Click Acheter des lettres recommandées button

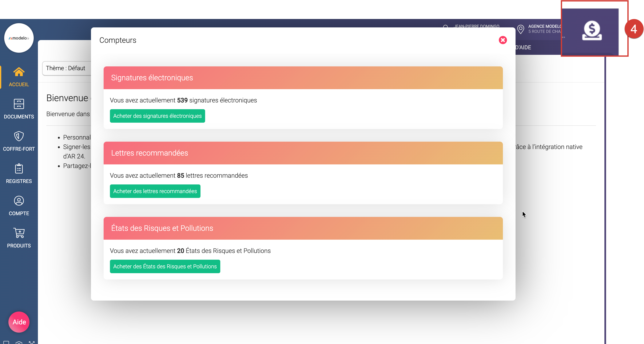[x=155, y=191]
